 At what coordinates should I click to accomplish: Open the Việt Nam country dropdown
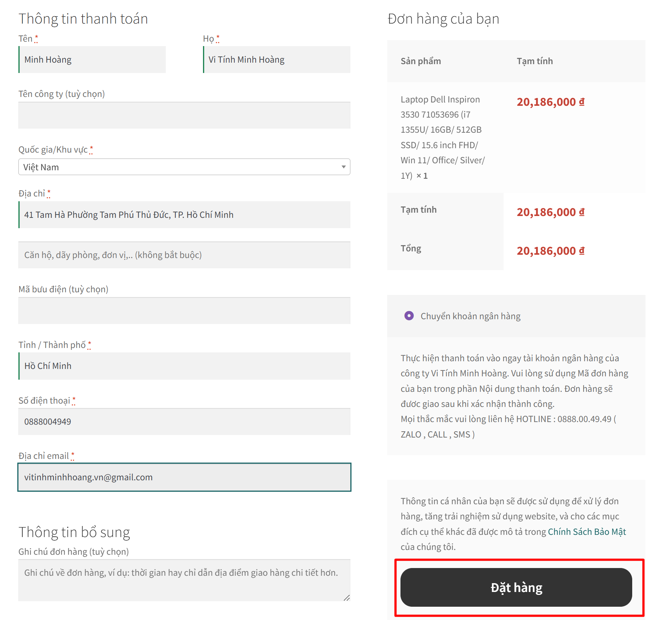click(184, 167)
